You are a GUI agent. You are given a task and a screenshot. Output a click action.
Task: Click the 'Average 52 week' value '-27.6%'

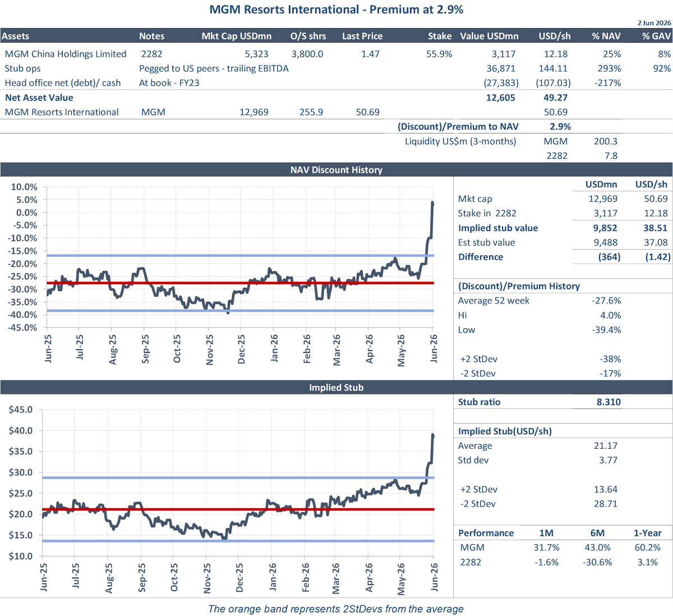[x=606, y=301]
